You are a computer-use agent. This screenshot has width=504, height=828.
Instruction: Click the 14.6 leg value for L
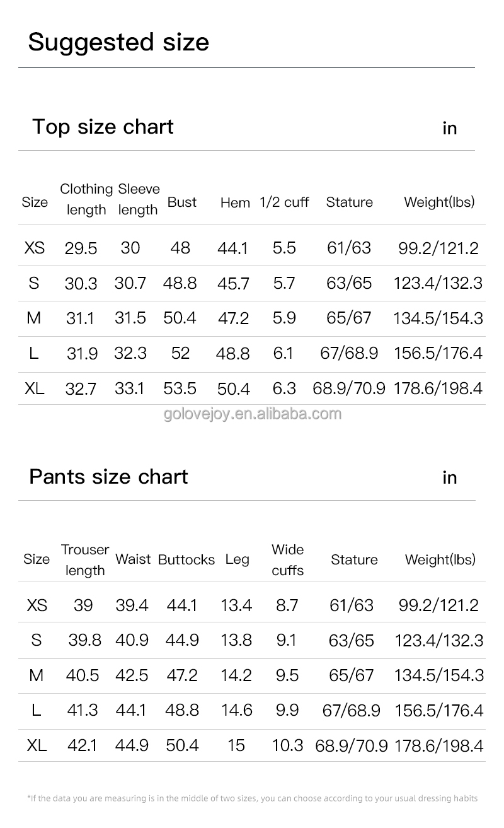[x=236, y=710]
